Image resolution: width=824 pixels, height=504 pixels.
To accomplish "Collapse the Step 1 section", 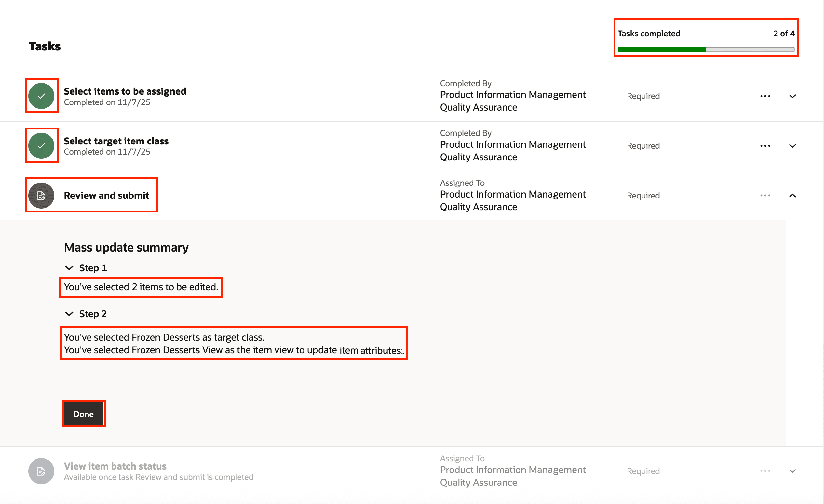I will pyautogui.click(x=69, y=267).
